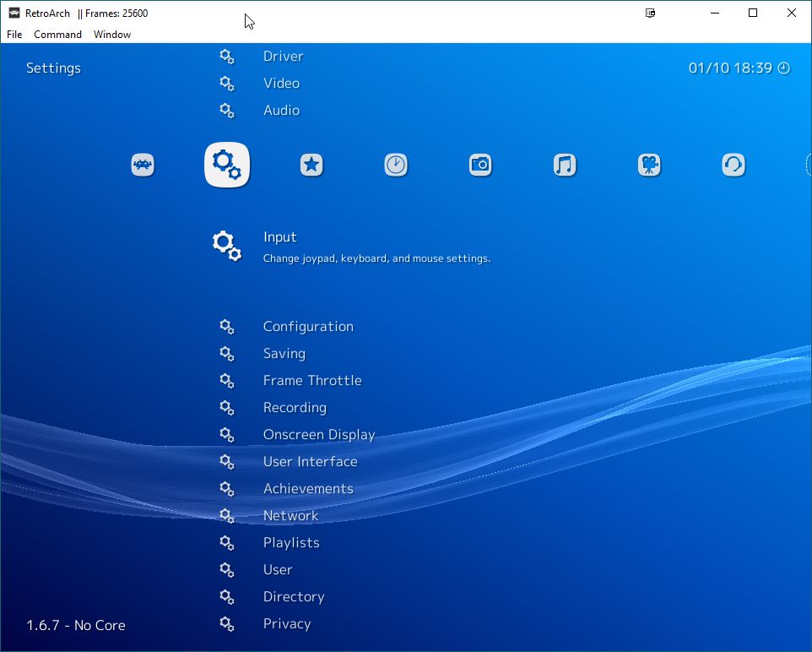Select the Music note tab icon
The image size is (812, 652).
point(564,165)
